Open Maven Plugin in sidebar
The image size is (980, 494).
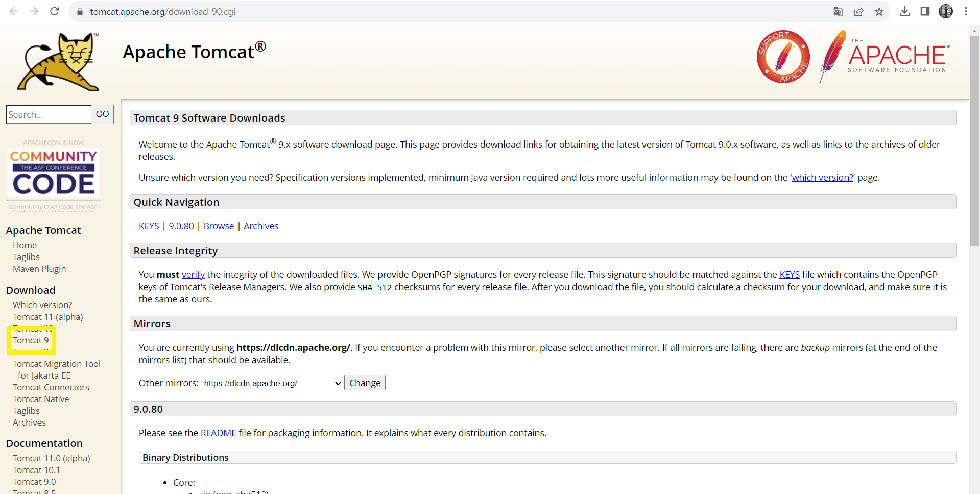(x=39, y=269)
